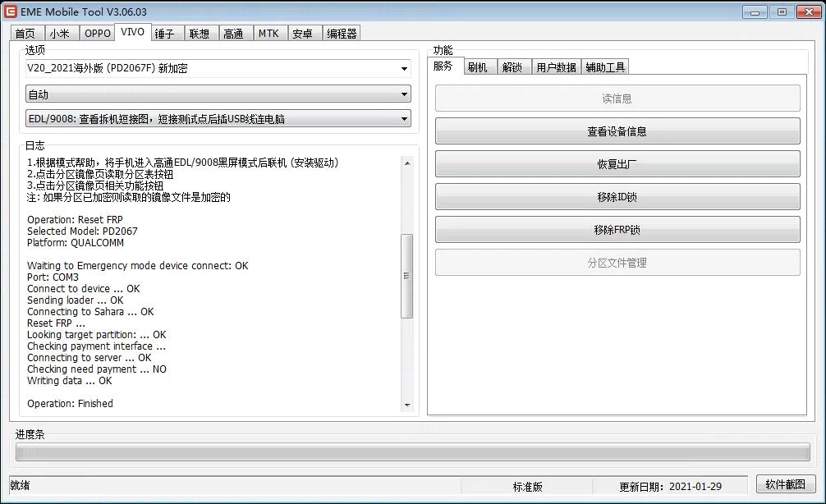Click the 移除FRP锁 button
826x504 pixels.
617,230
